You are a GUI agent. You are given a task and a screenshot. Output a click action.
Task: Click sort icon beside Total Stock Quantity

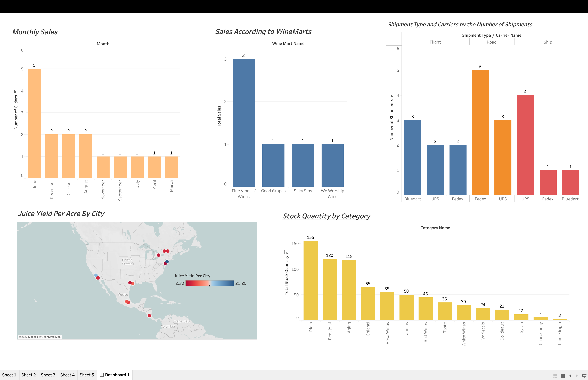pyautogui.click(x=286, y=252)
